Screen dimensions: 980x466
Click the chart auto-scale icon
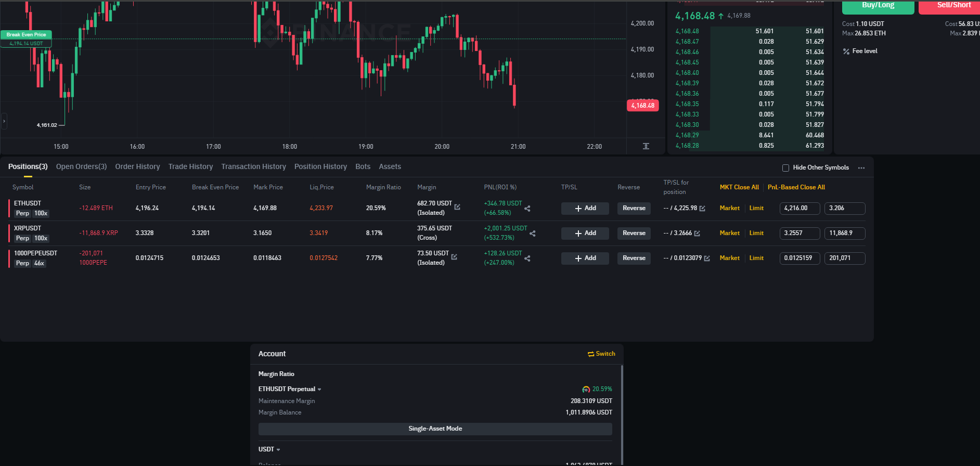coord(646,146)
